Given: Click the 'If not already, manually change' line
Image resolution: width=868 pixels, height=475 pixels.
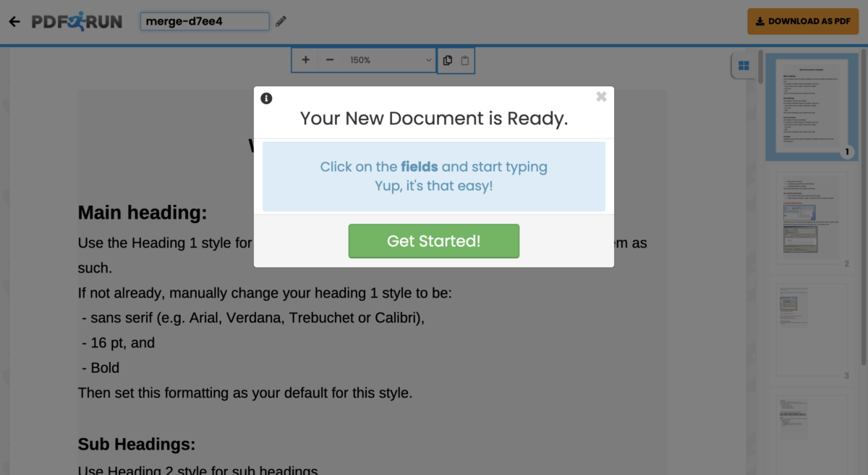Looking at the screenshot, I should 265,293.
